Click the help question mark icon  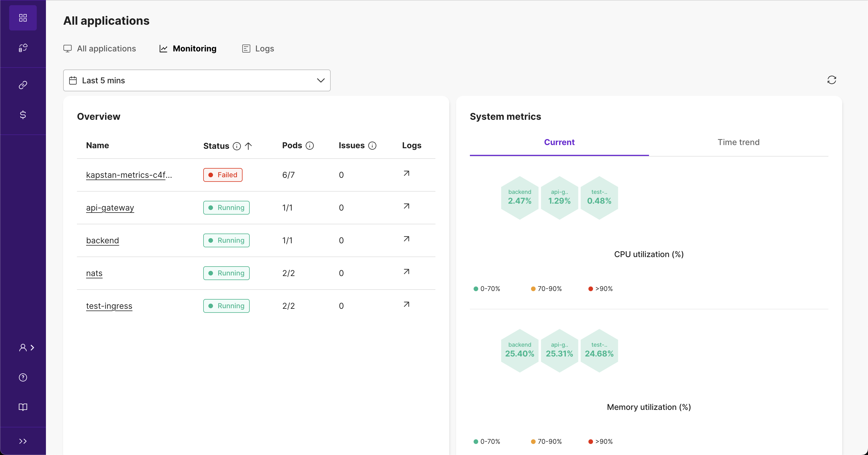23,377
